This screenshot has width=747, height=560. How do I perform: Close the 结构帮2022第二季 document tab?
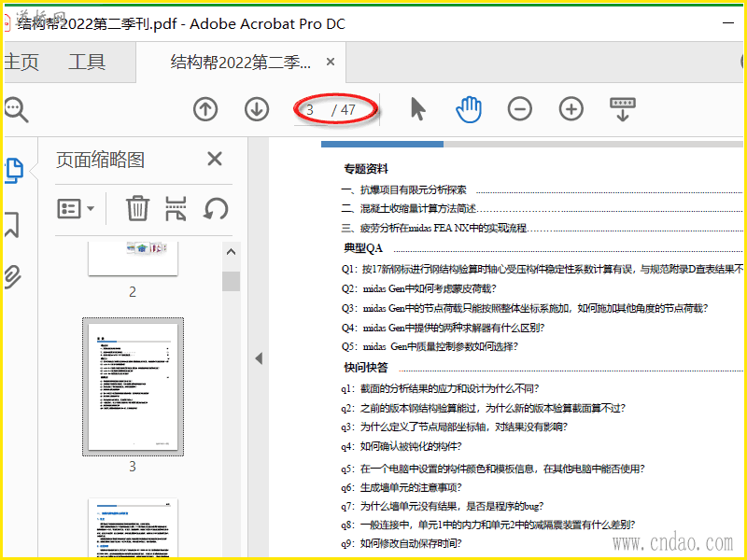coord(331,62)
